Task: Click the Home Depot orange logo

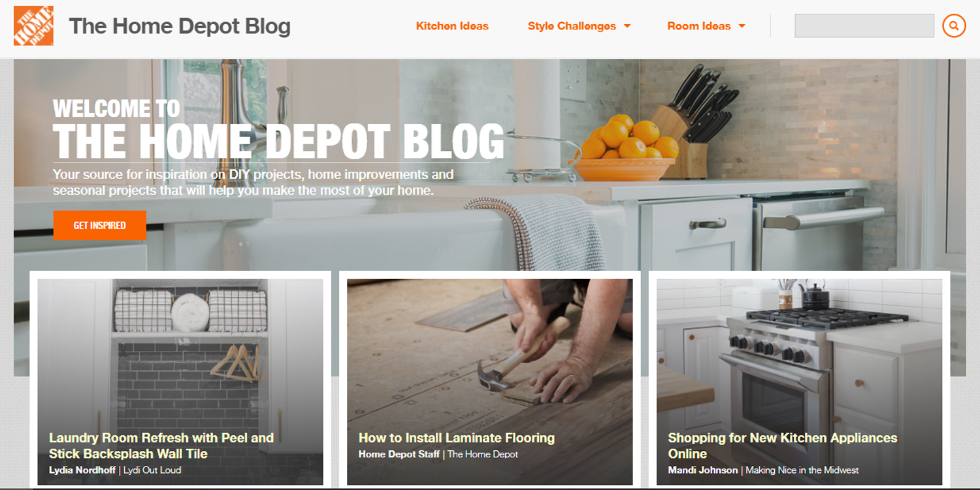Action: point(33,26)
